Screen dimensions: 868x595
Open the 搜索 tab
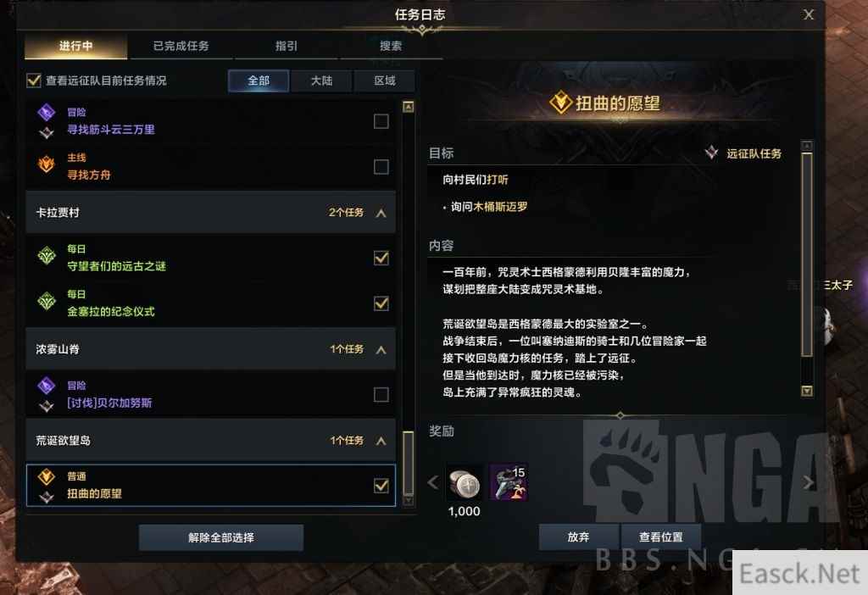[x=391, y=46]
